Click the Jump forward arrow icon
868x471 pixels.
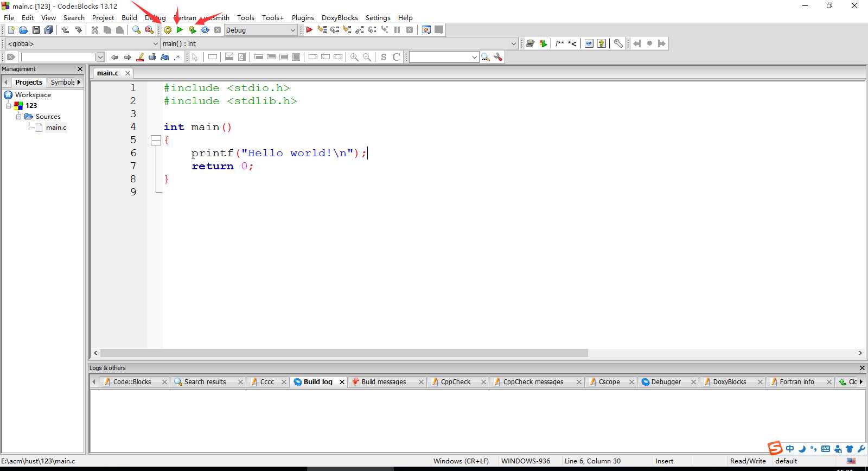(662, 43)
